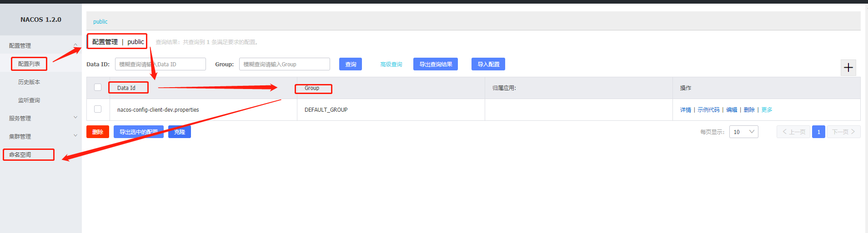Open 配置列表 in the sidebar
The width and height of the screenshot is (868, 233).
point(29,64)
